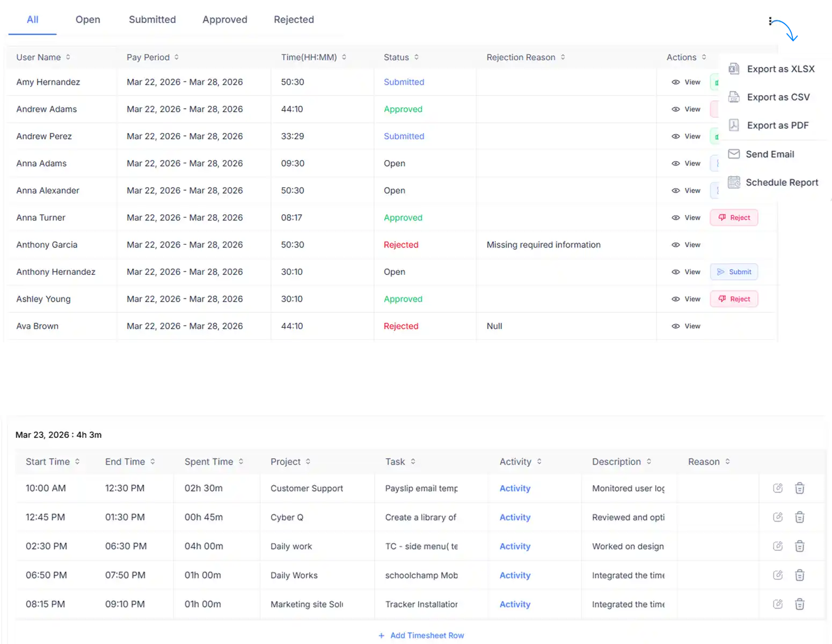This screenshot has height=644, width=832.
Task: Click the Schedule Report calendar icon
Action: tap(734, 182)
